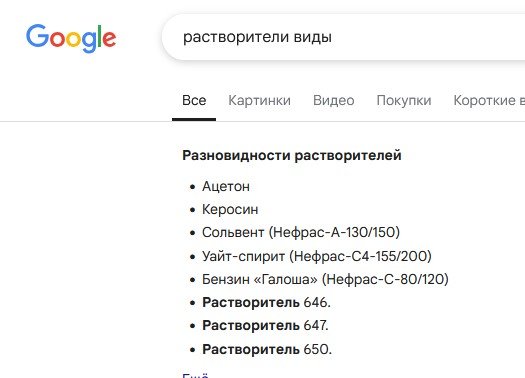Click the Ацетон list item
The width and height of the screenshot is (525, 378).
[x=226, y=186]
